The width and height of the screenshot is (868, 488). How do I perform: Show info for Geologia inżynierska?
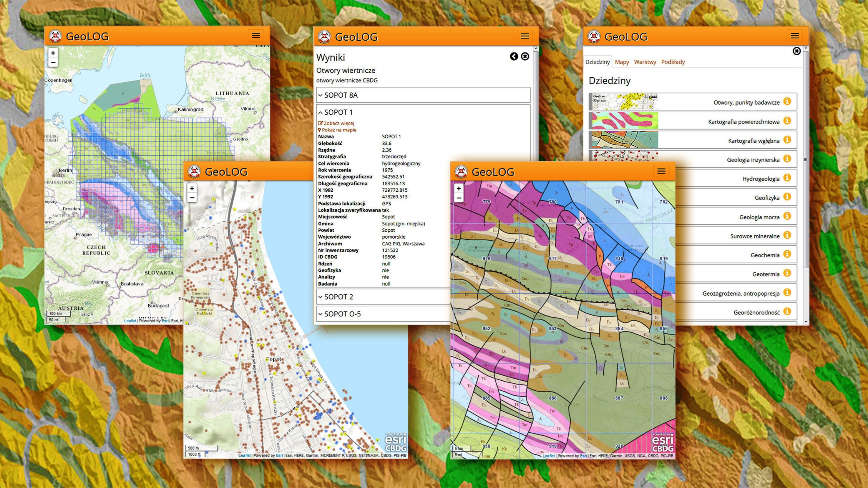coord(787,158)
